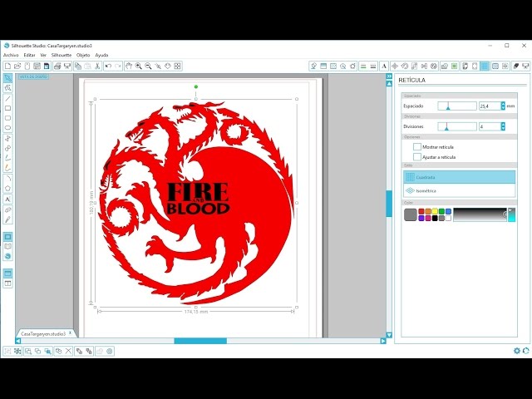Select the arrow Select tool
Image resolution: width=532 pixels, height=399 pixels.
(x=7, y=78)
